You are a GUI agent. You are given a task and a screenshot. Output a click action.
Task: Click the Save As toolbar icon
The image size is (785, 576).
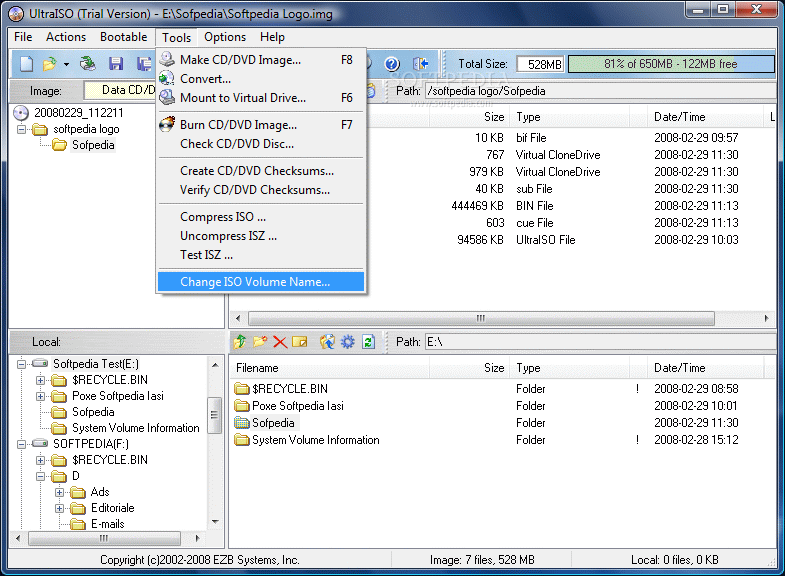coord(144,64)
